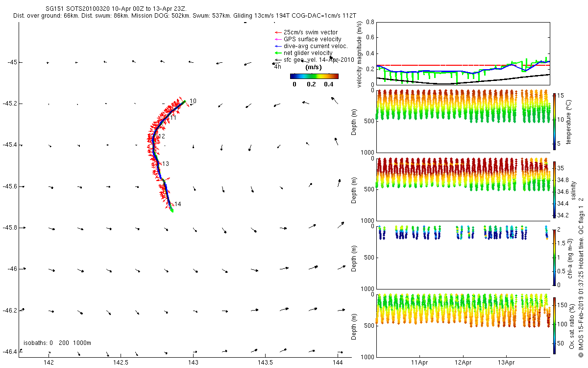
Task: Click the '4h' label near the map legend
Action: coord(278,67)
